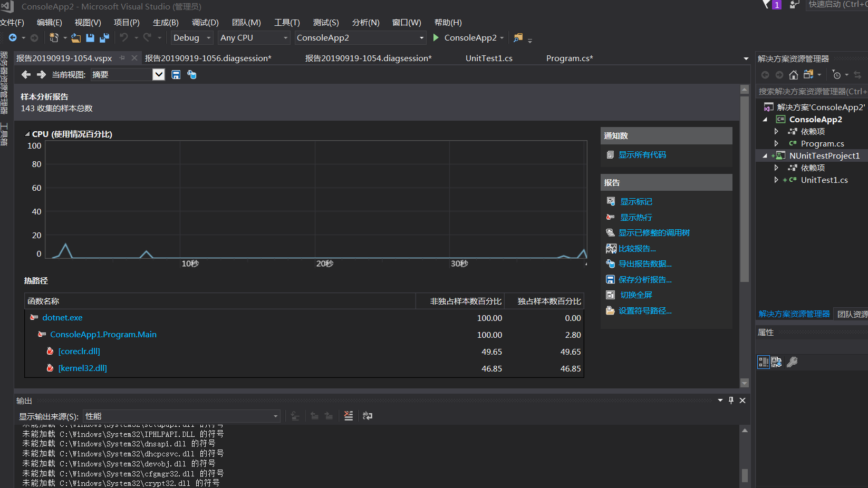
Task: Click export report data icon beside save
Action: tap(192, 75)
